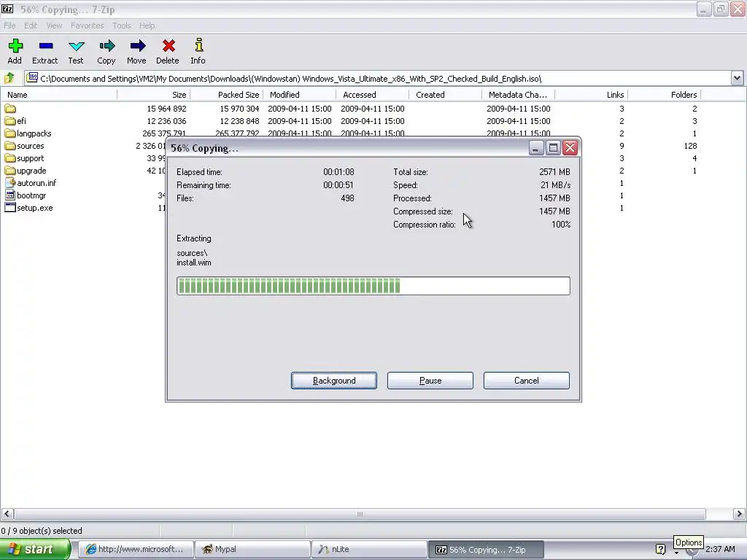Click the "15 970 304" packed size value
The height and width of the screenshot is (560, 747).
[x=239, y=109]
